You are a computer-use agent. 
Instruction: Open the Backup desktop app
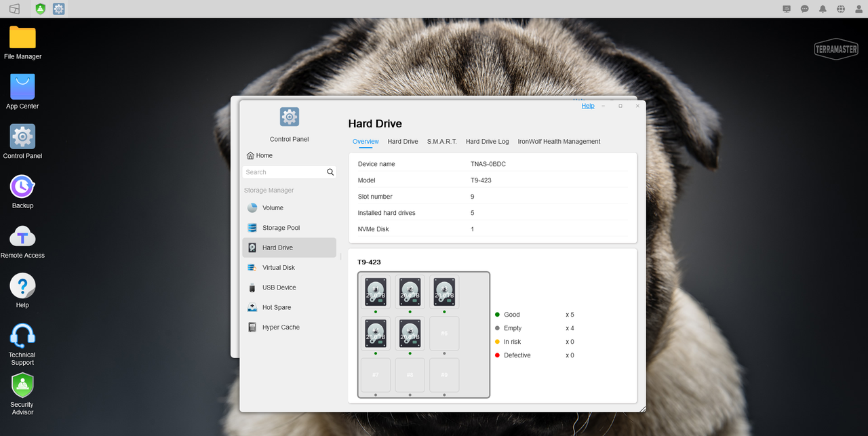coord(22,192)
